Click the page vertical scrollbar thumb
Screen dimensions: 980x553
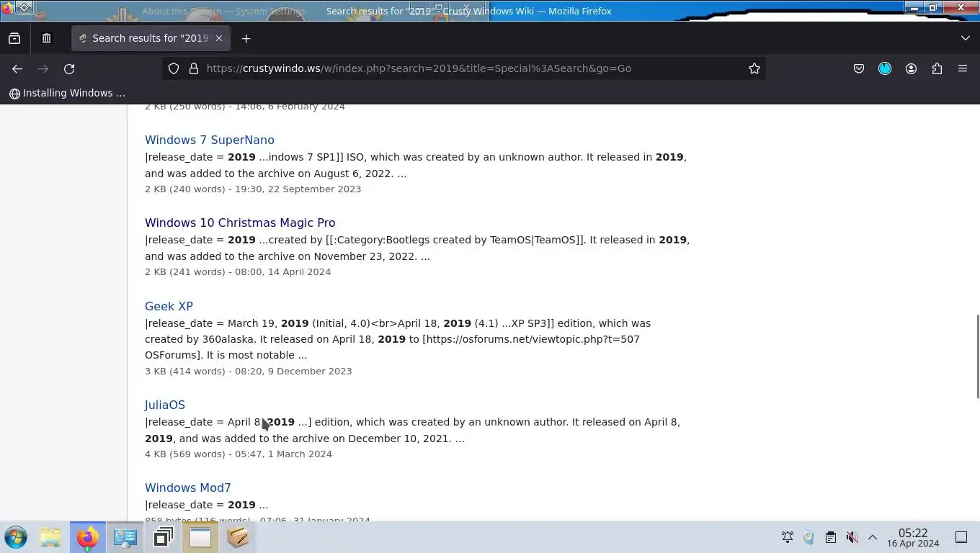click(977, 356)
